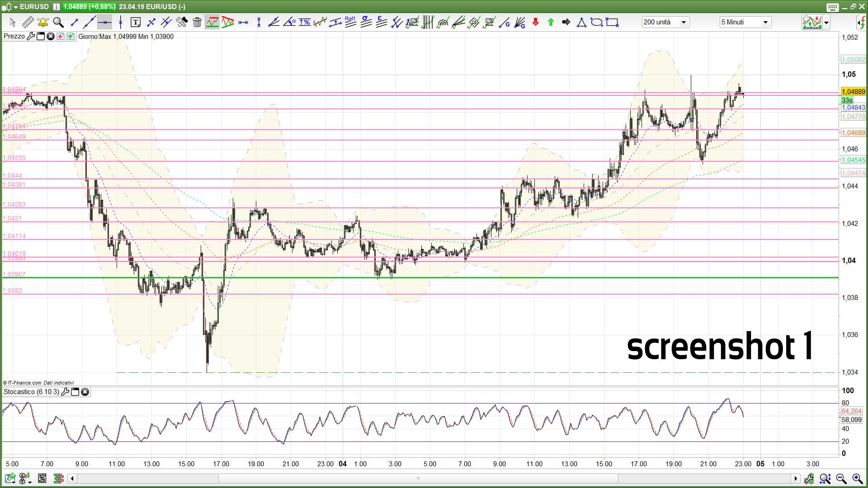Expand the add-indicator button dropdown arrow

tap(827, 22)
